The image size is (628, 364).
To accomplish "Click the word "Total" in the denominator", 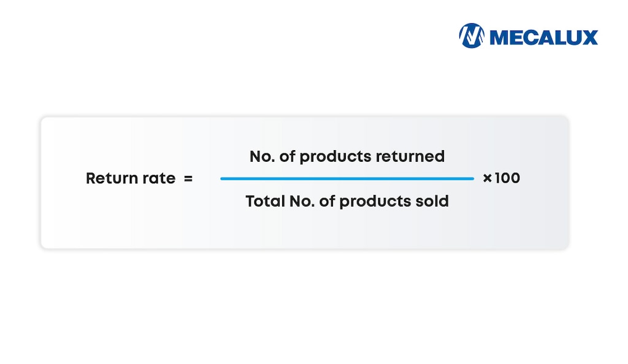I will 265,201.
